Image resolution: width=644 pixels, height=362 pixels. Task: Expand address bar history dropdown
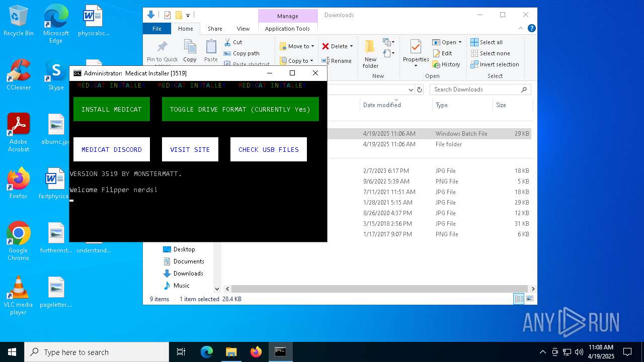tap(411, 89)
